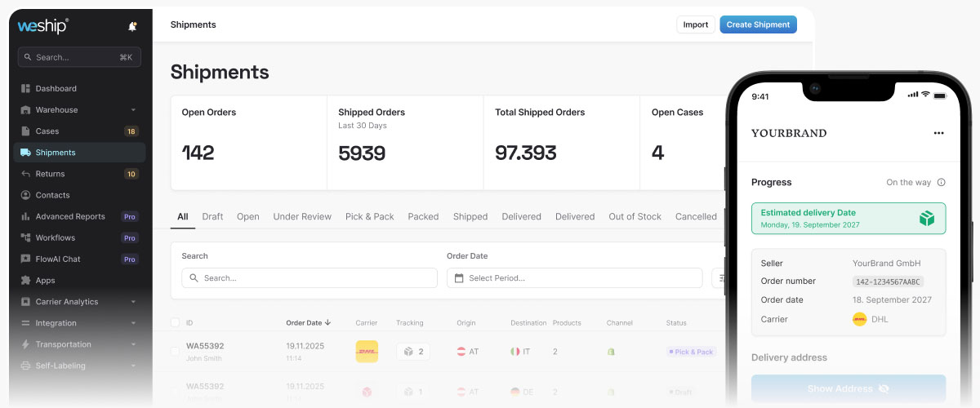Switch to the Pick & Pack tab
Viewport: 980px width, 408px height.
369,217
